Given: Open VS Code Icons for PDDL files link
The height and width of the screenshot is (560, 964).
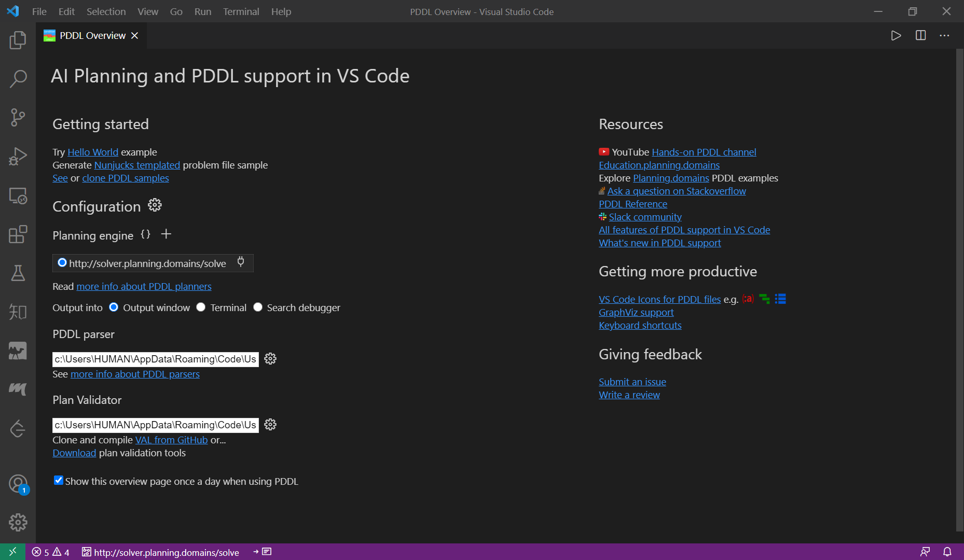Looking at the screenshot, I should [x=659, y=299].
